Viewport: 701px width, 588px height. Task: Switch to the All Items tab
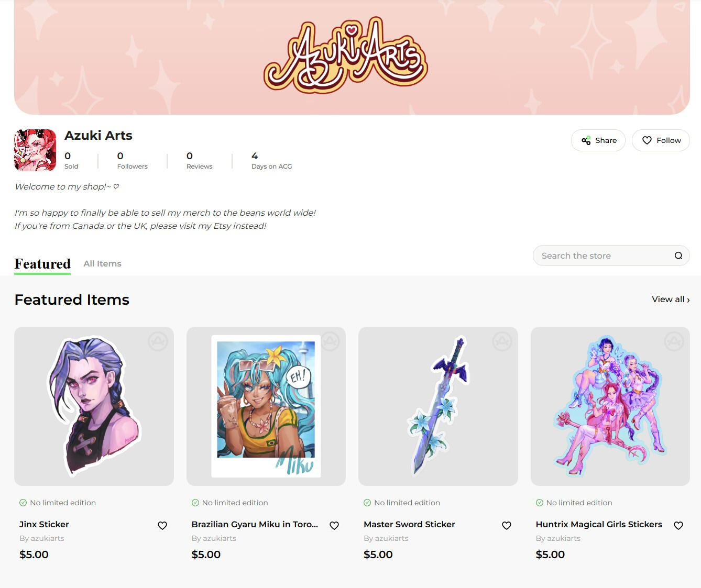[103, 263]
